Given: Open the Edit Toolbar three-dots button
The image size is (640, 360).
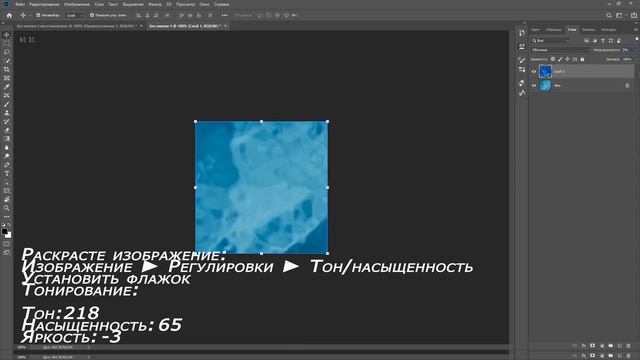Looking at the screenshot, I should [7, 217].
